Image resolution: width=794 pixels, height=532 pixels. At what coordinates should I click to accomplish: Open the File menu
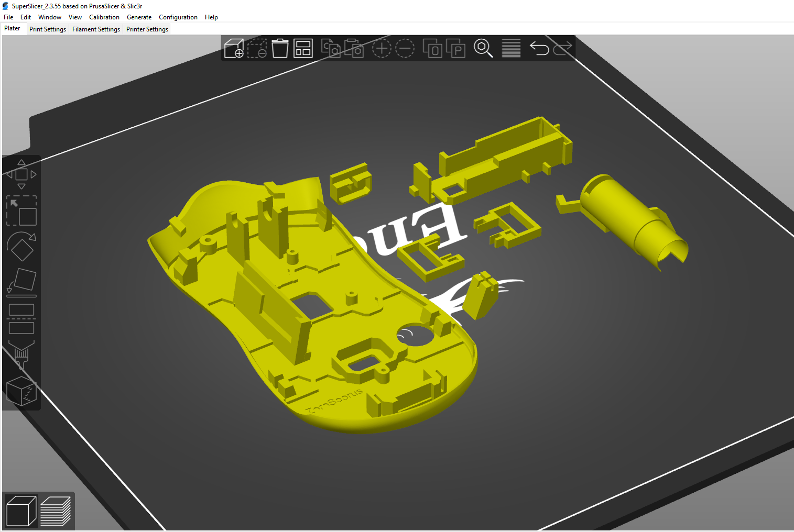(x=8, y=17)
